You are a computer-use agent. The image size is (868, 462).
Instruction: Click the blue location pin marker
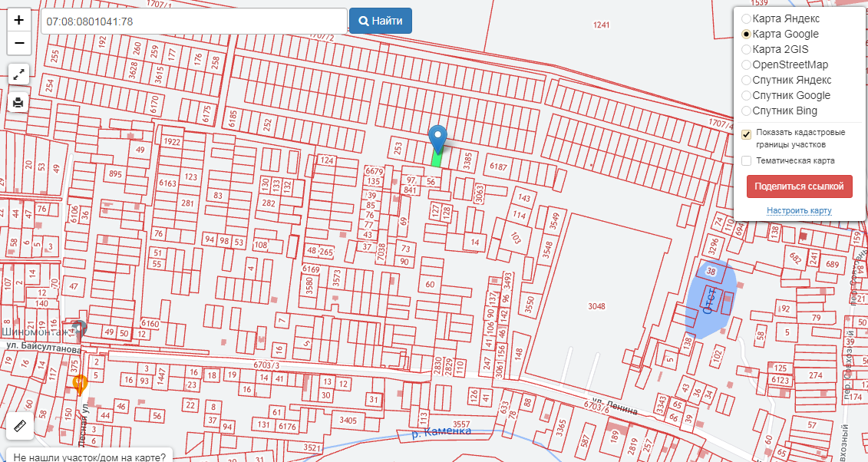tap(438, 138)
